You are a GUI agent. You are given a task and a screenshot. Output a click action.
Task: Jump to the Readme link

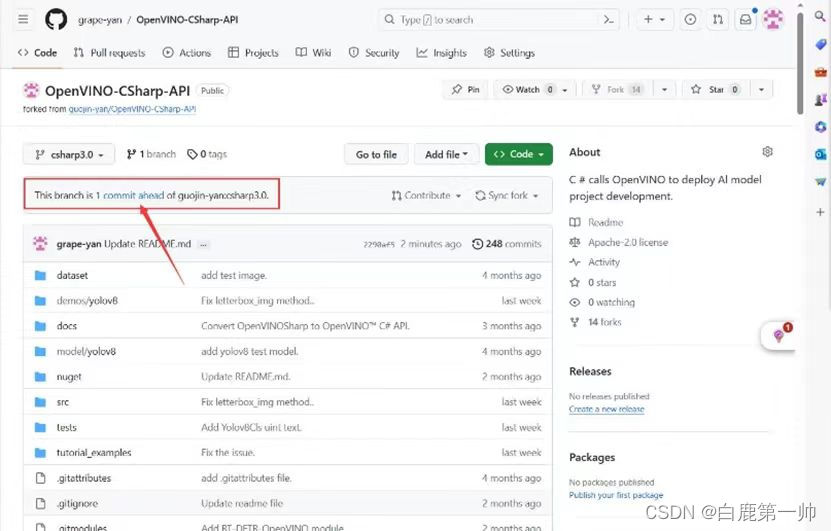click(605, 223)
